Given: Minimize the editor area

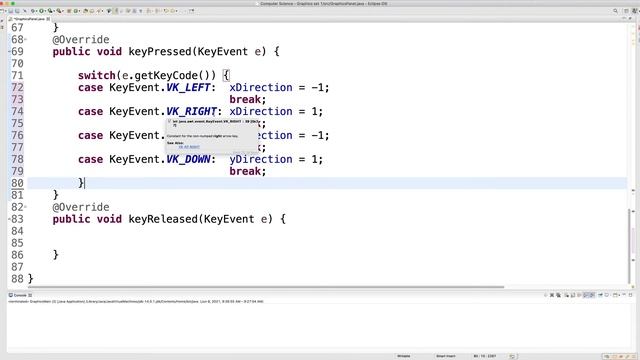Looking at the screenshot, I should click(624, 18).
